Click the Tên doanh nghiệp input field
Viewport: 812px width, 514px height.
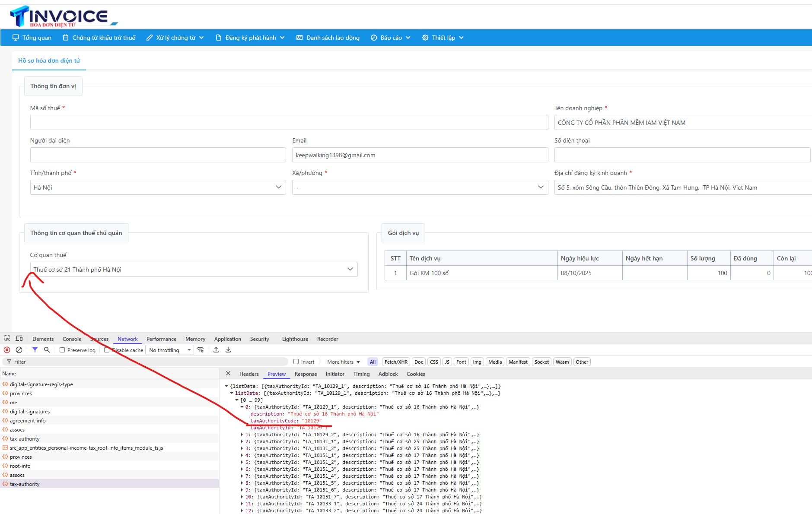pos(683,123)
